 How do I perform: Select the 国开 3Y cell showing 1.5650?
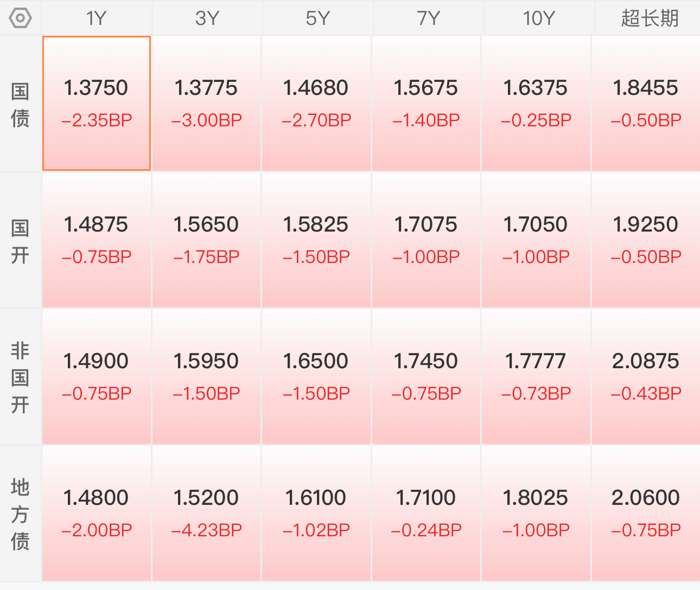pyautogui.click(x=206, y=240)
